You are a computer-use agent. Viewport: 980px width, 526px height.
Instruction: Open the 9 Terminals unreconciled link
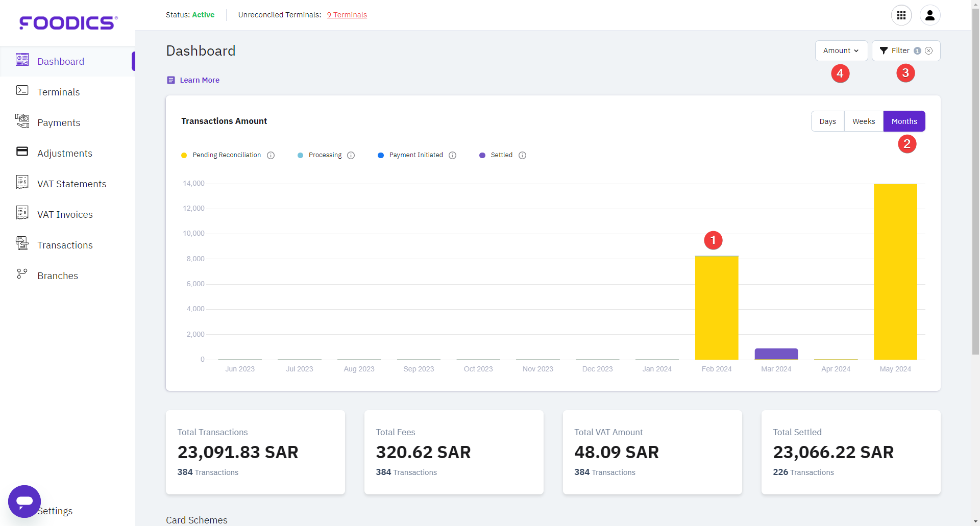[x=347, y=14]
